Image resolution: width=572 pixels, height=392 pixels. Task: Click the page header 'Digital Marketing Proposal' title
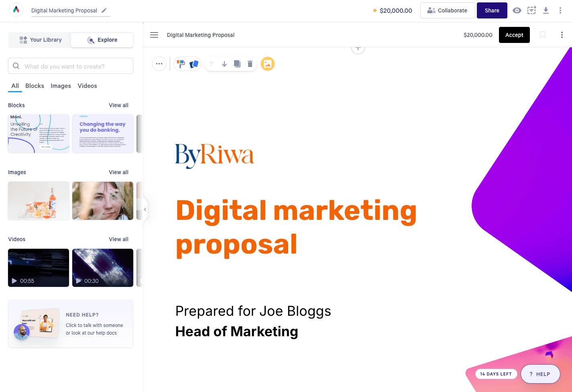(x=201, y=35)
